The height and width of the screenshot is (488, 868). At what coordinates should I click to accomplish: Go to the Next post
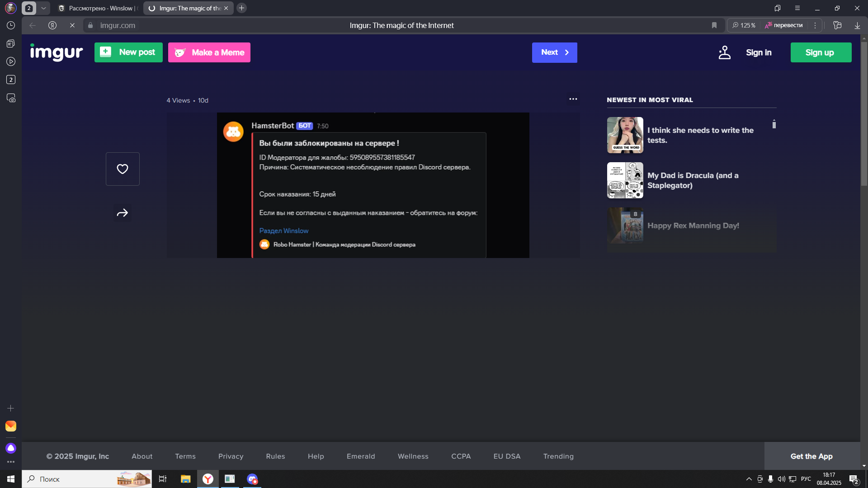pyautogui.click(x=555, y=52)
